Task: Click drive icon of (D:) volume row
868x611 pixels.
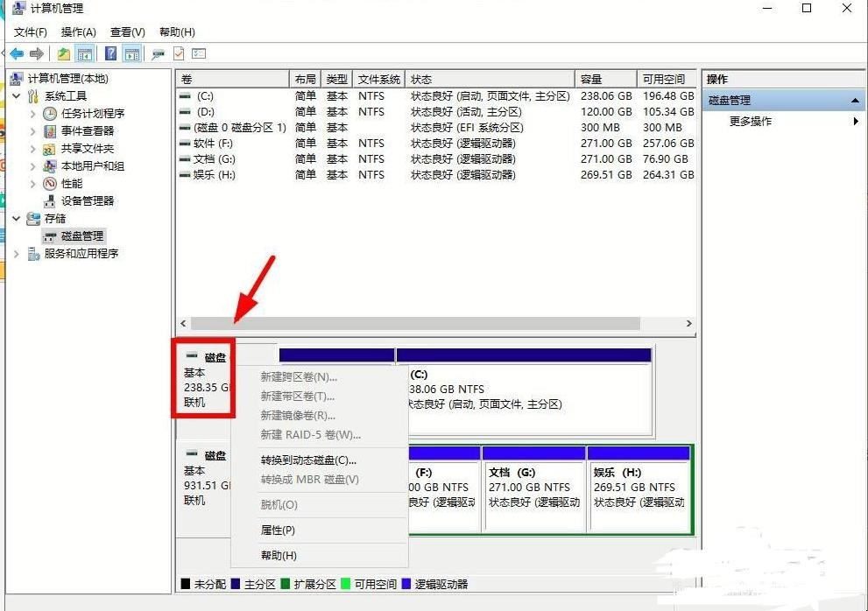Action: [185, 112]
